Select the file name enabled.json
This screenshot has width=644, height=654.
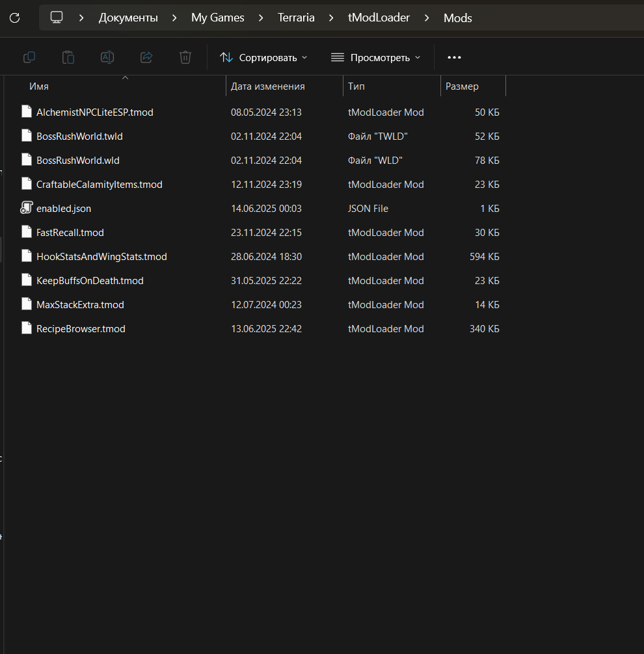64,209
